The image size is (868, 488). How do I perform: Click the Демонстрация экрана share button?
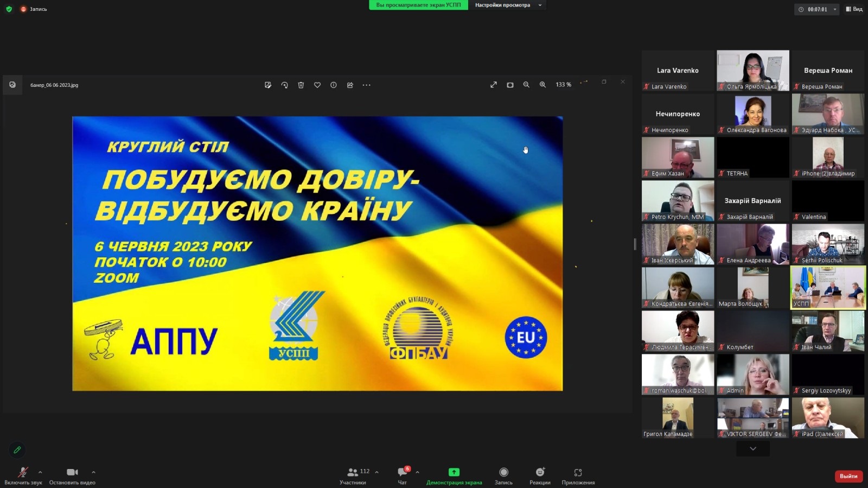tap(454, 476)
